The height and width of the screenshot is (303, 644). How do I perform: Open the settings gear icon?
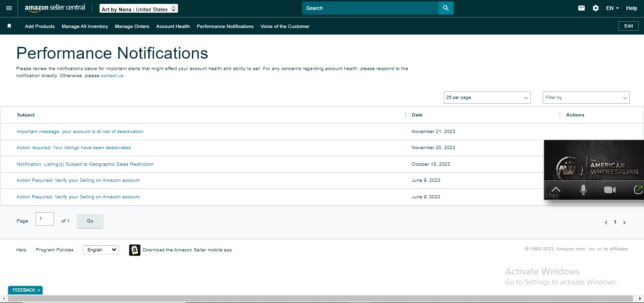[596, 8]
